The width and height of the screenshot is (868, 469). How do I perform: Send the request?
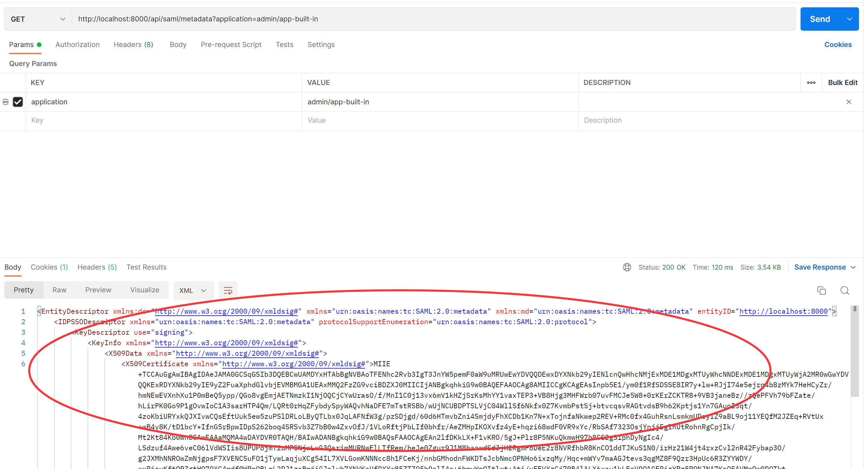tap(820, 19)
